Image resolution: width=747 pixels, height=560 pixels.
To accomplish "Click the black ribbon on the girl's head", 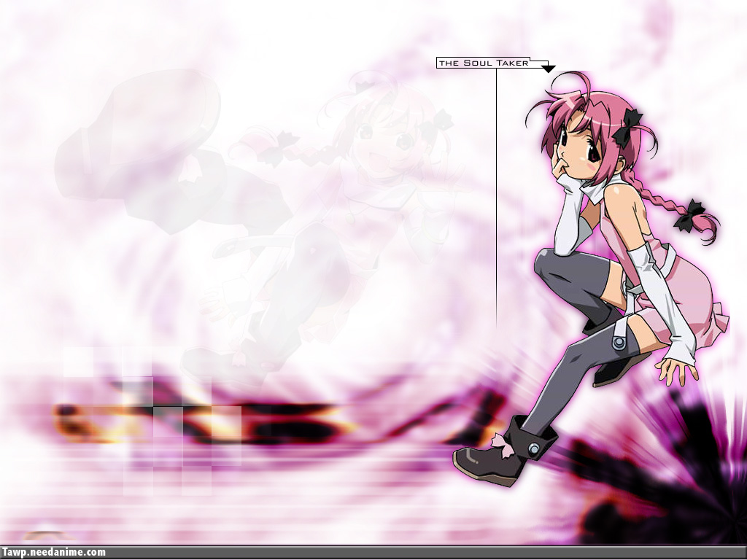I will (627, 127).
